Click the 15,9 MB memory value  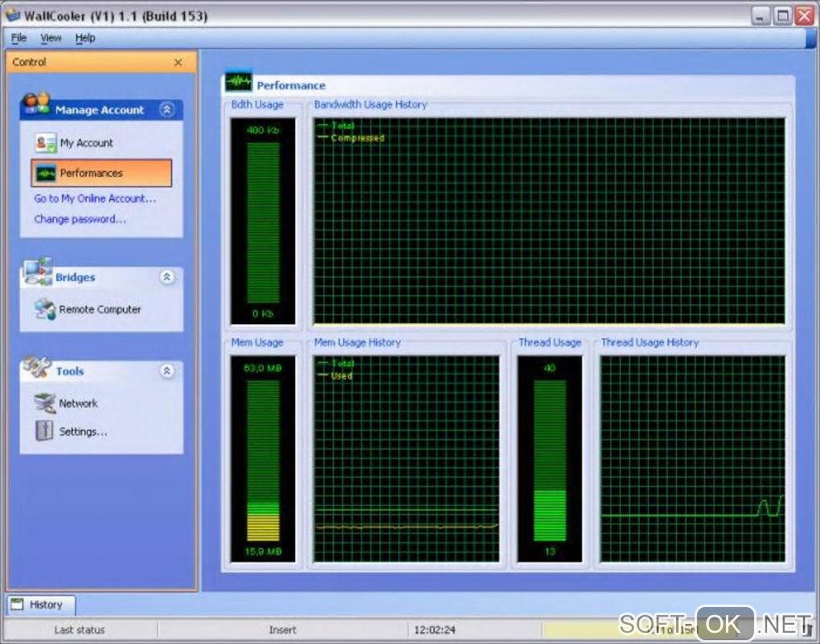263,552
